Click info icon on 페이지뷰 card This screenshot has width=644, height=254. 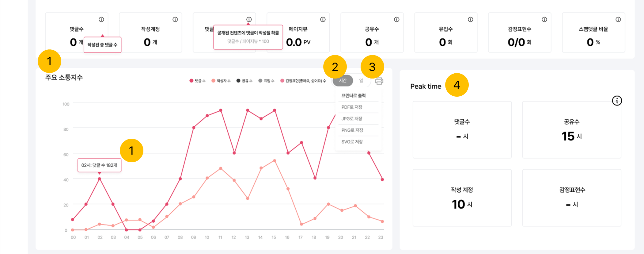tap(323, 20)
